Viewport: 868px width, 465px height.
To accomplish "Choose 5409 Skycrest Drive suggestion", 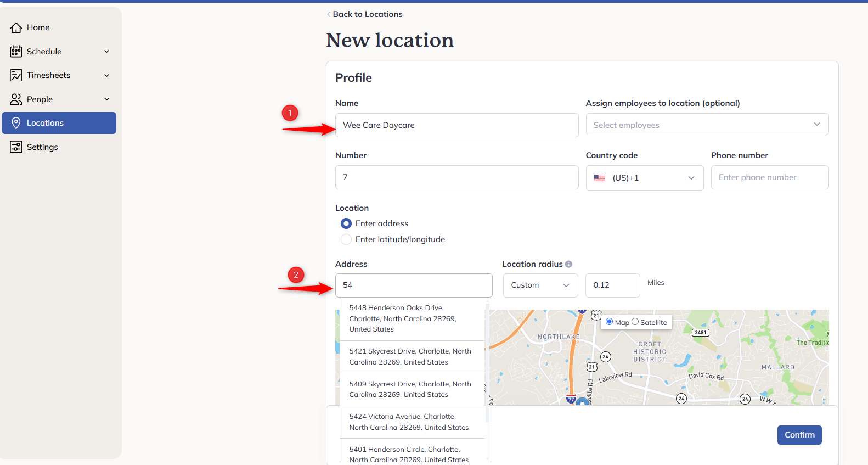I will pyautogui.click(x=412, y=389).
